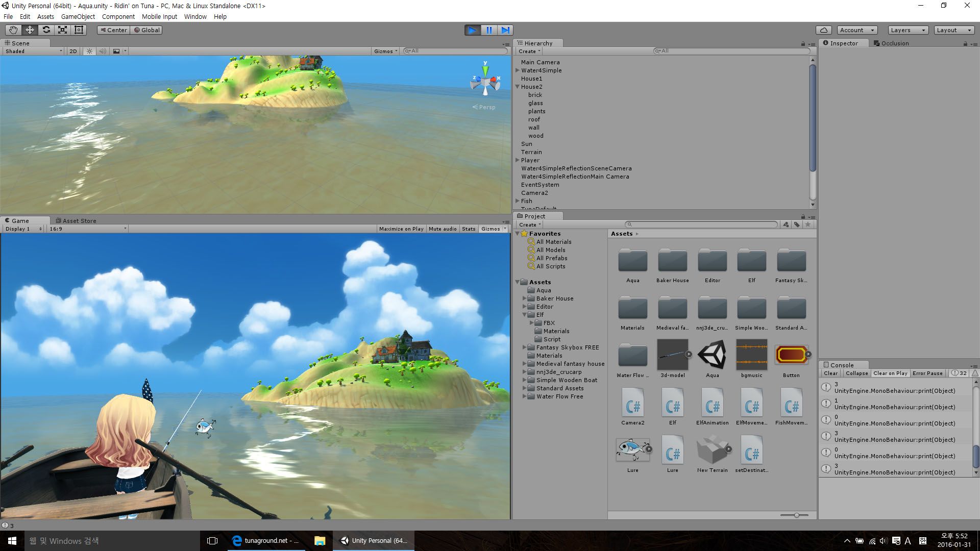The width and height of the screenshot is (980, 551).
Task: Toggle scene lighting sun icon
Action: (x=90, y=51)
